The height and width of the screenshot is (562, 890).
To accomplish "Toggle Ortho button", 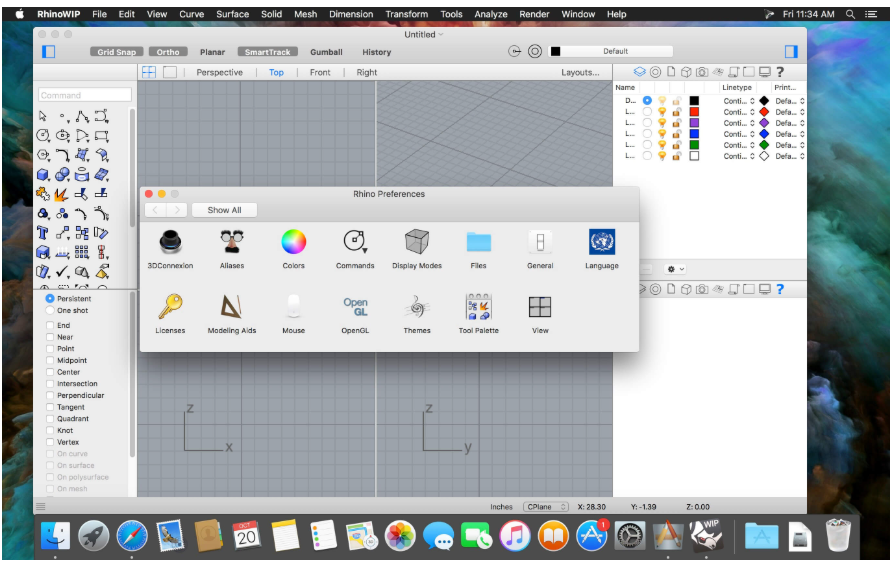I will tap(168, 52).
